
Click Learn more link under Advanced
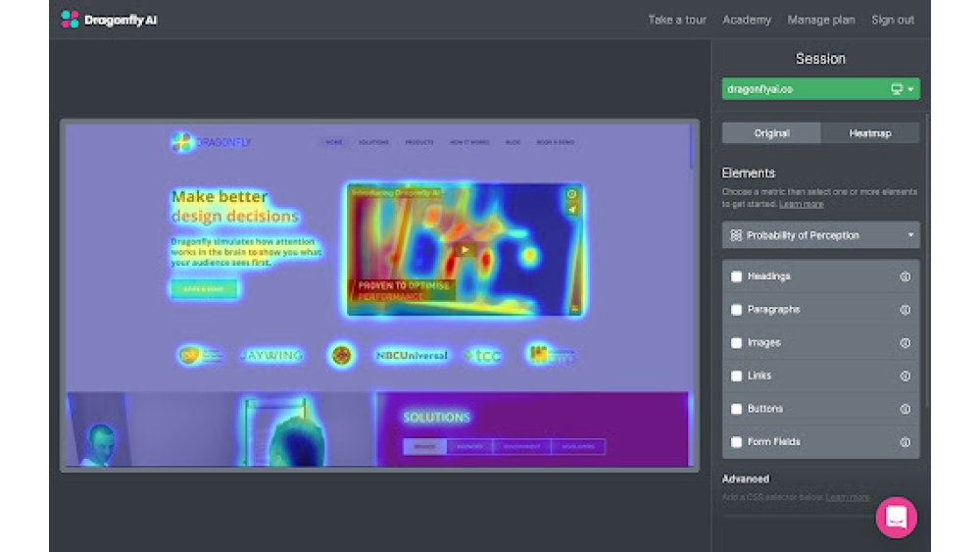pyautogui.click(x=848, y=498)
